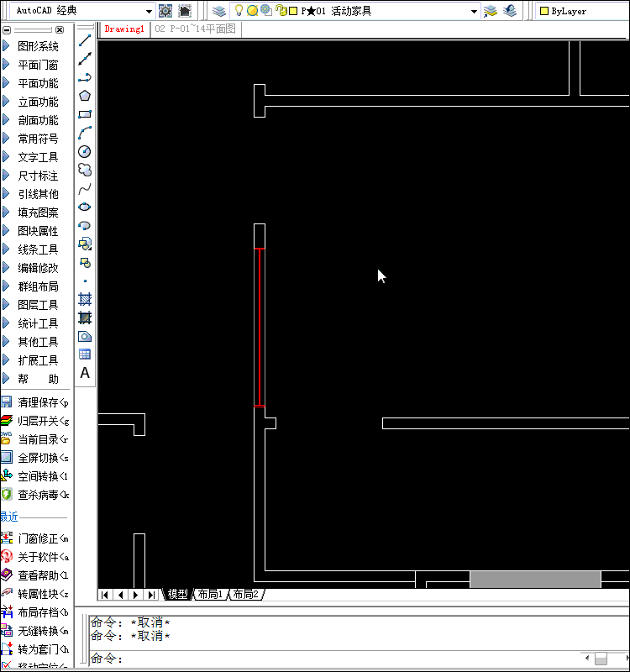The image size is (630, 672).
Task: Click Make Object's Layer Current icon
Action: (x=491, y=11)
